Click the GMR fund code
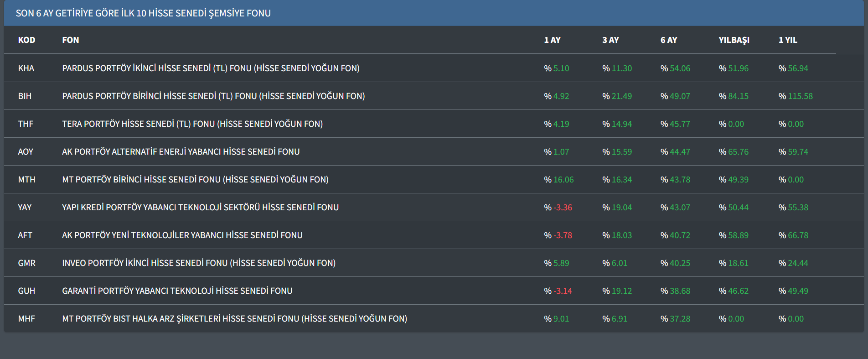The height and width of the screenshot is (359, 868). (x=26, y=263)
